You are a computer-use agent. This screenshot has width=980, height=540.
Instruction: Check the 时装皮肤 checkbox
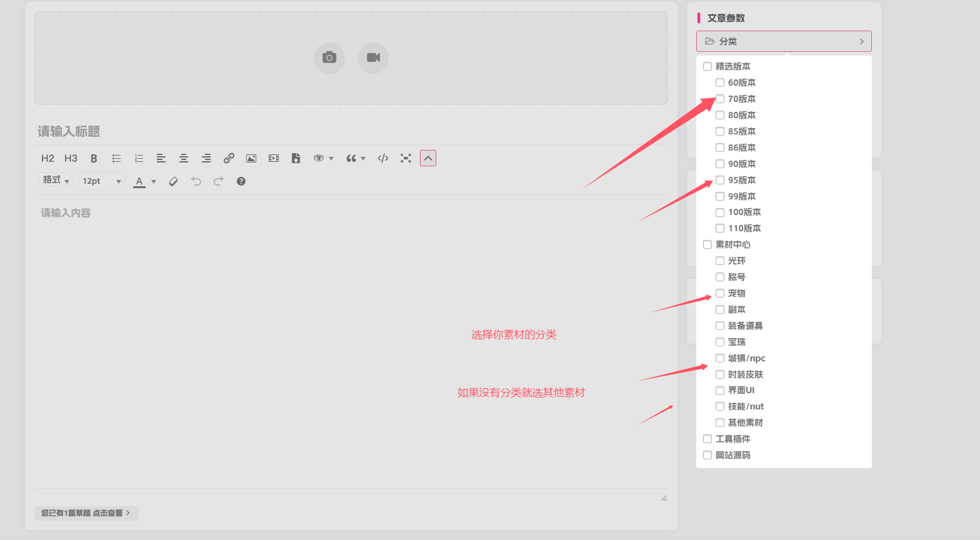click(720, 374)
